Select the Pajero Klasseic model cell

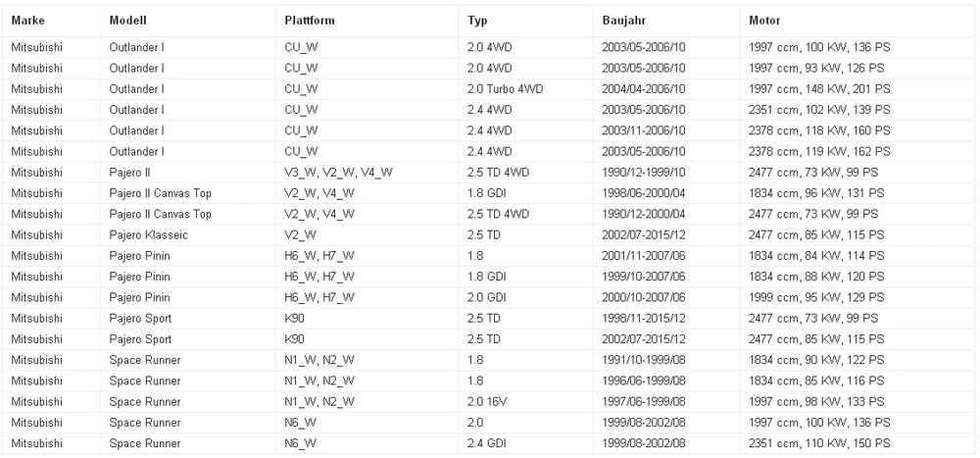188,235
